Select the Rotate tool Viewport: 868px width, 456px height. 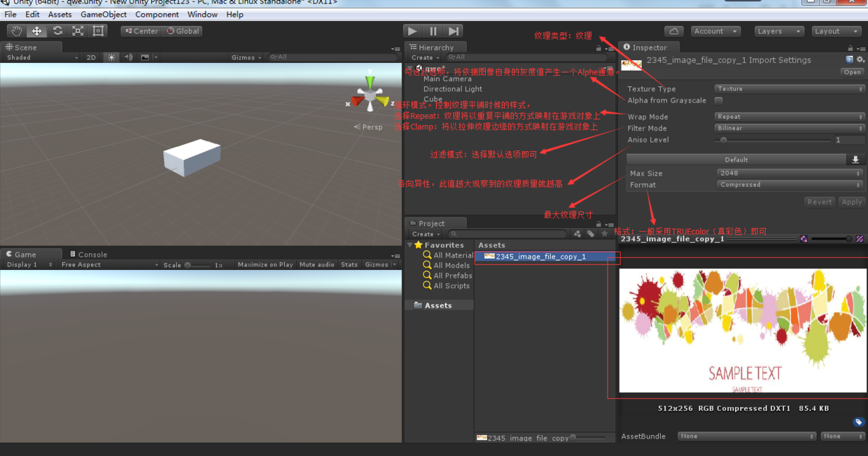click(x=57, y=31)
